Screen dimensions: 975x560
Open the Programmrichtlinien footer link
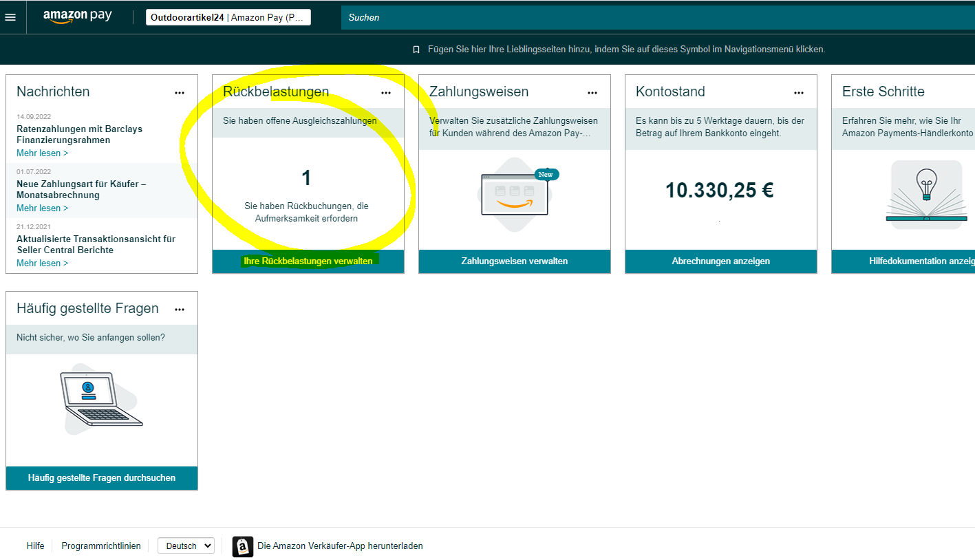101,546
